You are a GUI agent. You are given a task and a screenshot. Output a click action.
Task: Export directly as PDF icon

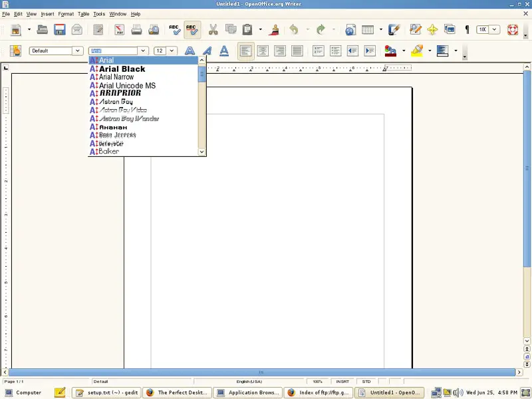coord(120,30)
